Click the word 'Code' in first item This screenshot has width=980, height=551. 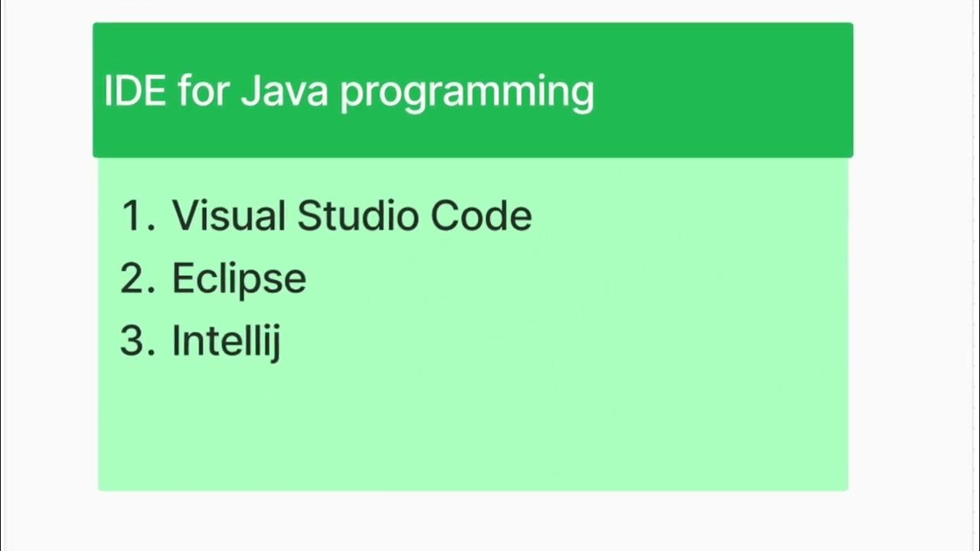coord(481,215)
